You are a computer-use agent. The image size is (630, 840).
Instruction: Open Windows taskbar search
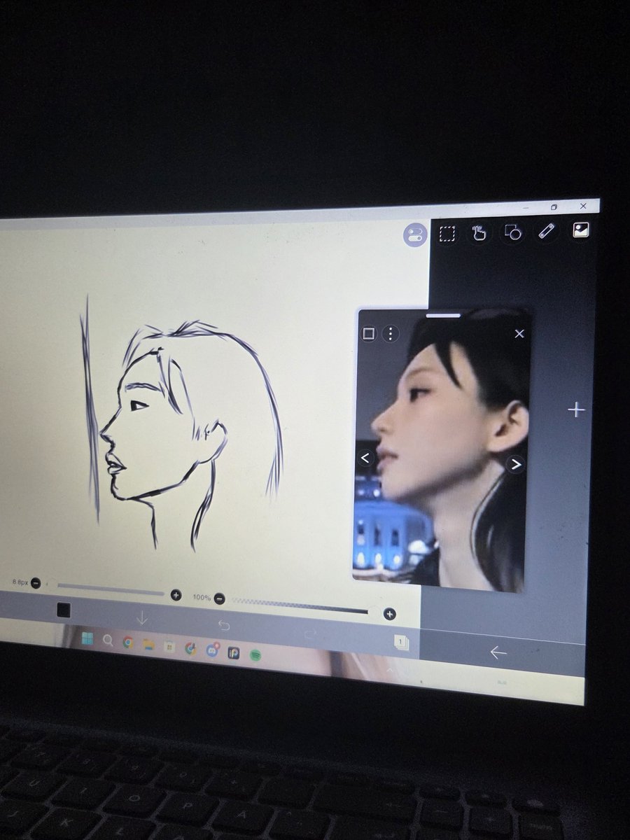point(108,640)
